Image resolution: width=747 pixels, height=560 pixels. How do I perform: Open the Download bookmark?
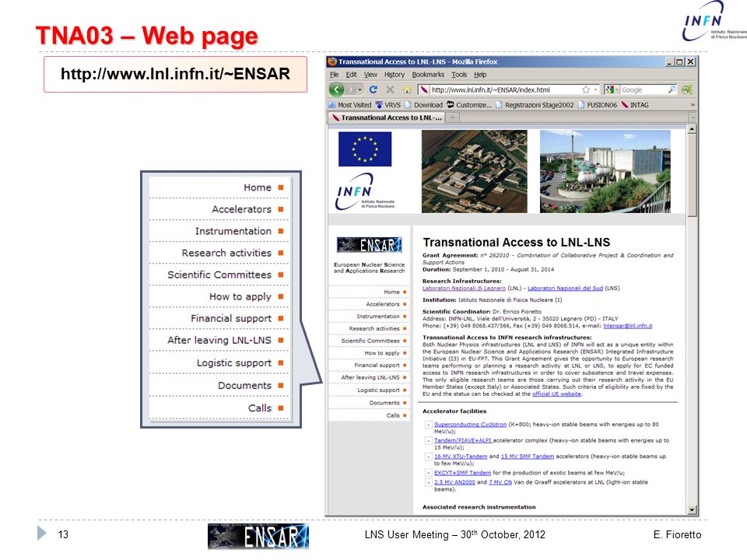pyautogui.click(x=423, y=105)
